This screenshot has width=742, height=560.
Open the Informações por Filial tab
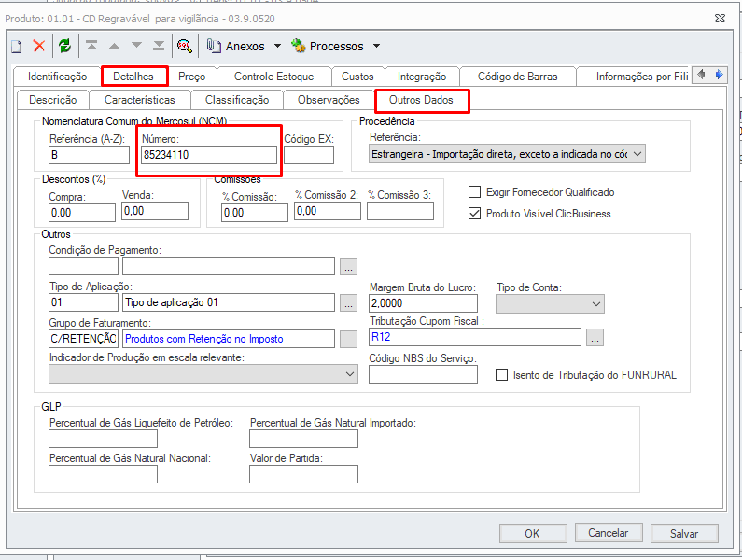coord(634,77)
